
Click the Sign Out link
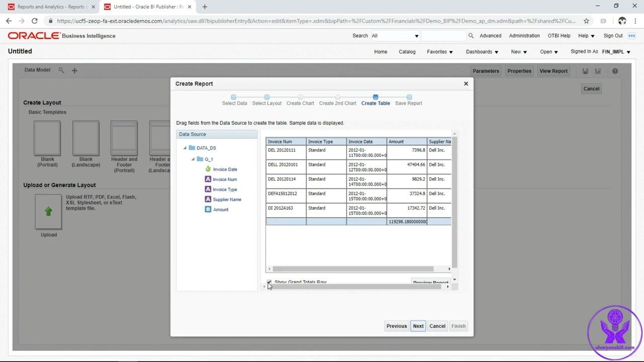[613, 36]
